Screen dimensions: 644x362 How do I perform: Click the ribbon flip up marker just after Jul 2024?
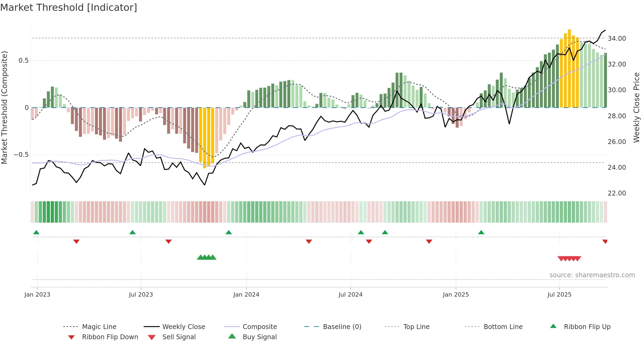361,232
